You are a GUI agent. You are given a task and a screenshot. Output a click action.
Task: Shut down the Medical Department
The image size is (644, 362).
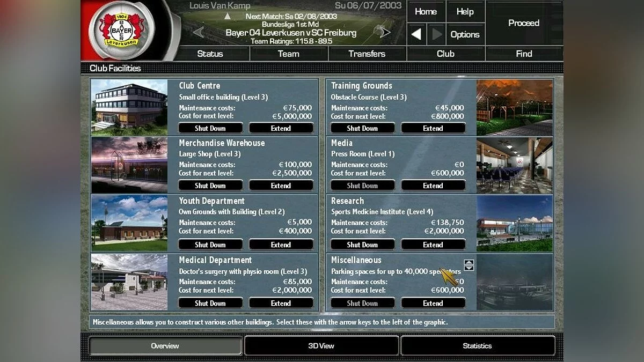coord(210,303)
